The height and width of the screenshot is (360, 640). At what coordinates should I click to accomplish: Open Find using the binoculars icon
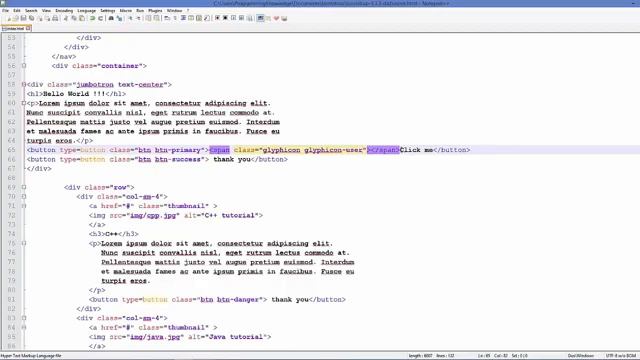tap(111, 18)
